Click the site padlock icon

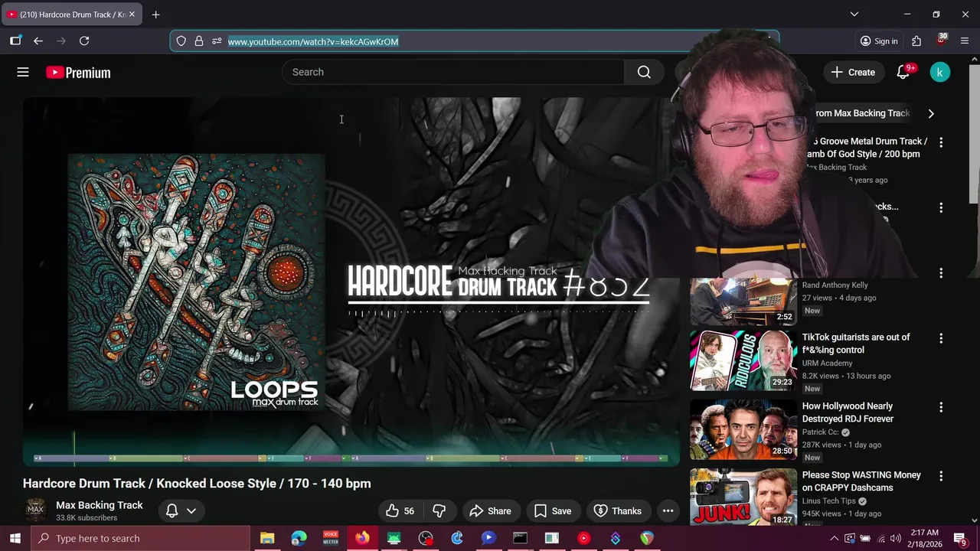199,41
